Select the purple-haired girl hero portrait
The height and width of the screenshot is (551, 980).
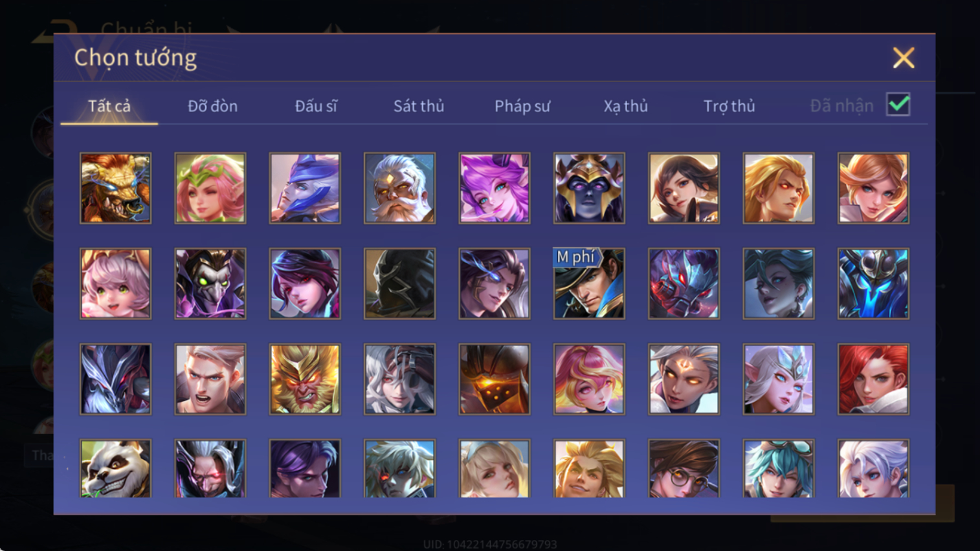(495, 188)
